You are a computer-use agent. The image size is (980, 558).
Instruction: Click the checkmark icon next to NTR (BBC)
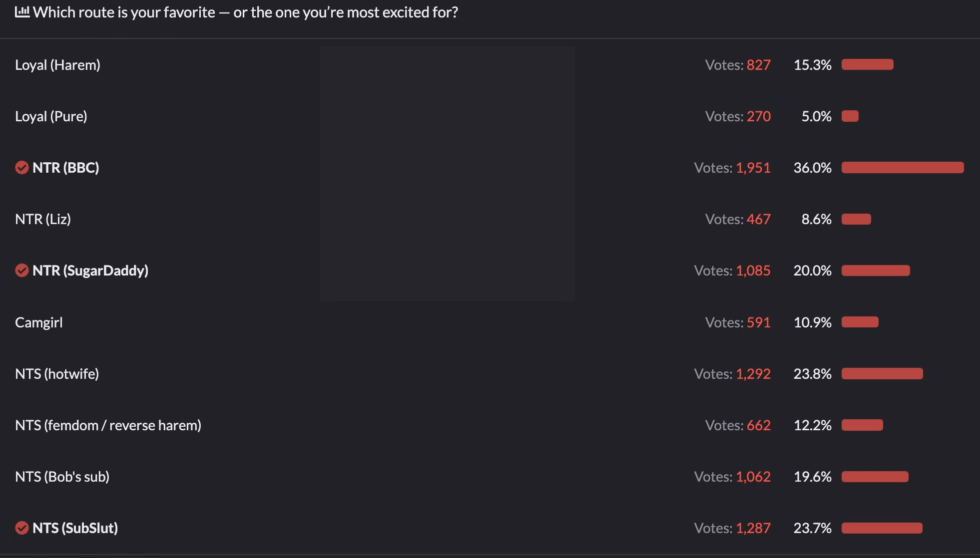[21, 168]
